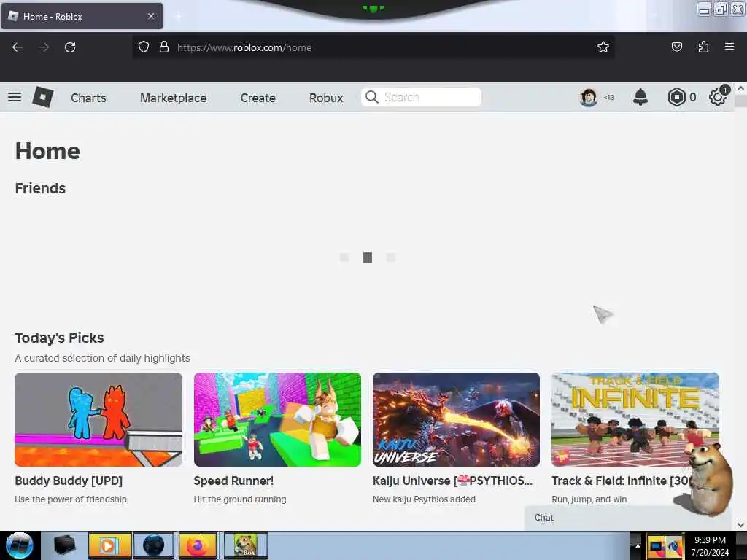The height and width of the screenshot is (560, 747).
Task: View notifications via bell icon
Action: point(640,97)
